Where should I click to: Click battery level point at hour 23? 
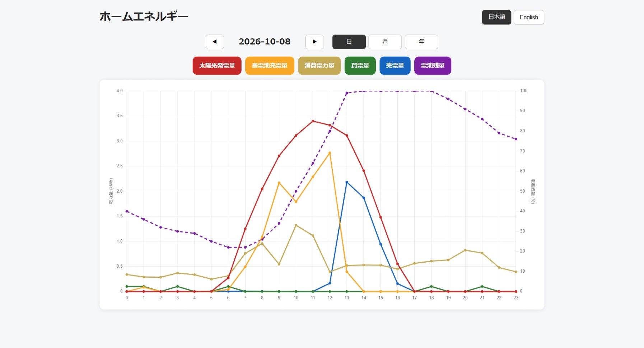click(x=516, y=139)
